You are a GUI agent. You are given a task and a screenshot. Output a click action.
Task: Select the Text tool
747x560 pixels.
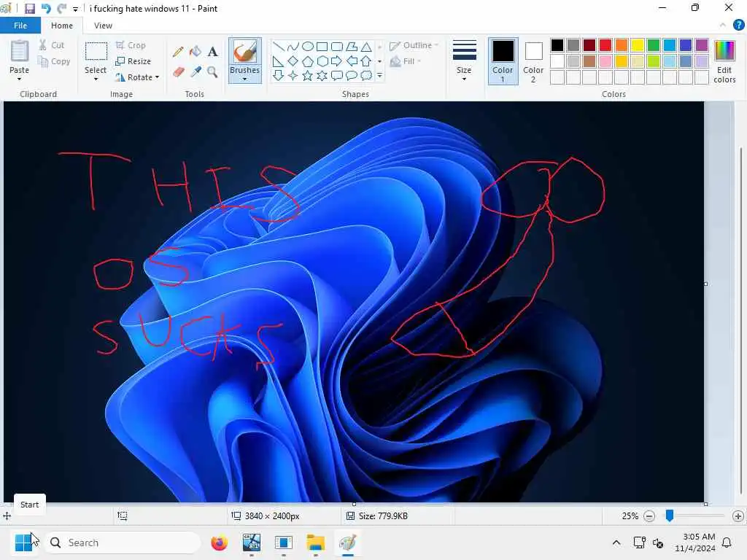coord(212,52)
